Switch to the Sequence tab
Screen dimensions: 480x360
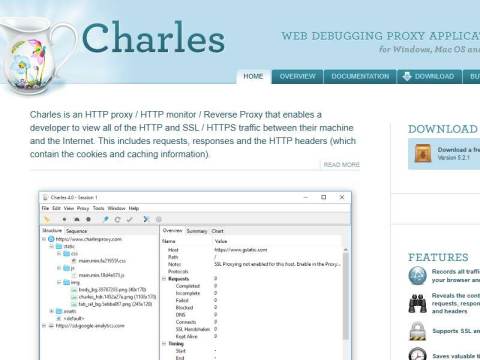tap(76, 231)
